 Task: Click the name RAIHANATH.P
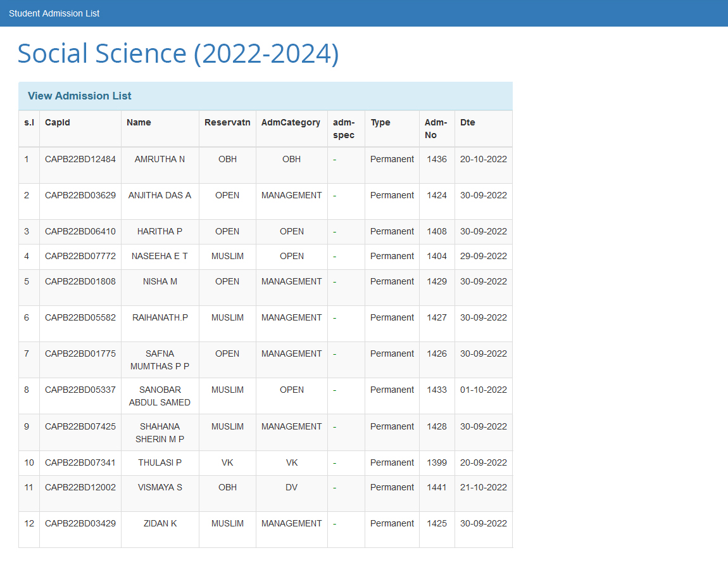pos(160,317)
